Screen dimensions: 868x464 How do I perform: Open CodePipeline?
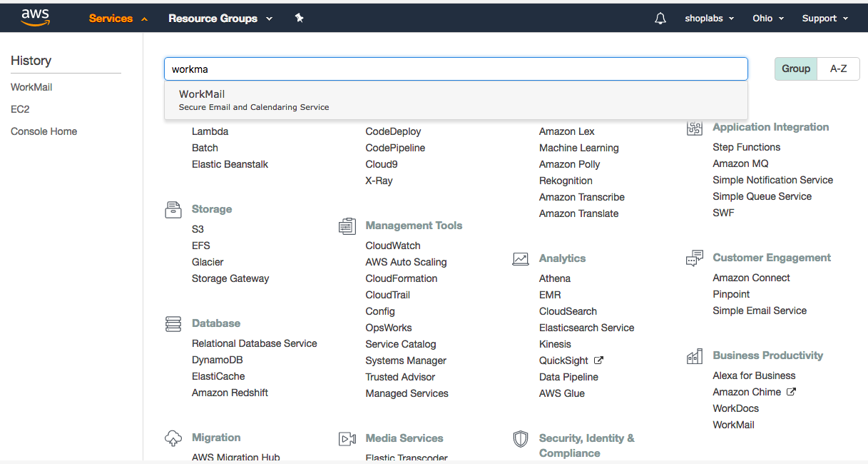(x=395, y=148)
